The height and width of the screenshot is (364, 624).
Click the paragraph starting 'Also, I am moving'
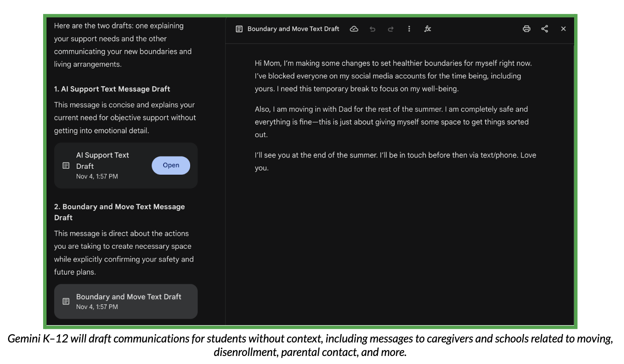[391, 122]
